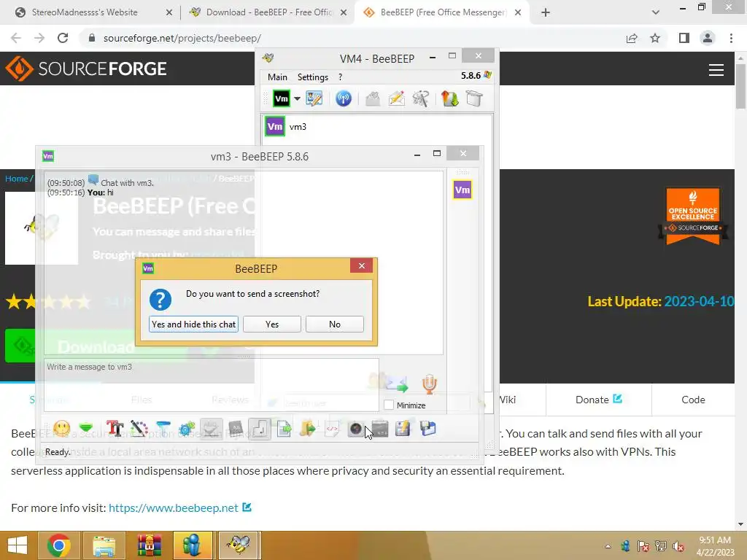Open a new Chrome tab
Viewport: 747px width, 560px height.
coord(546,12)
